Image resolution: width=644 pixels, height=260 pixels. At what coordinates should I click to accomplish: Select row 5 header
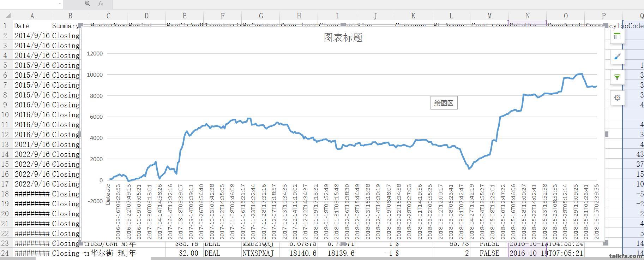point(6,65)
